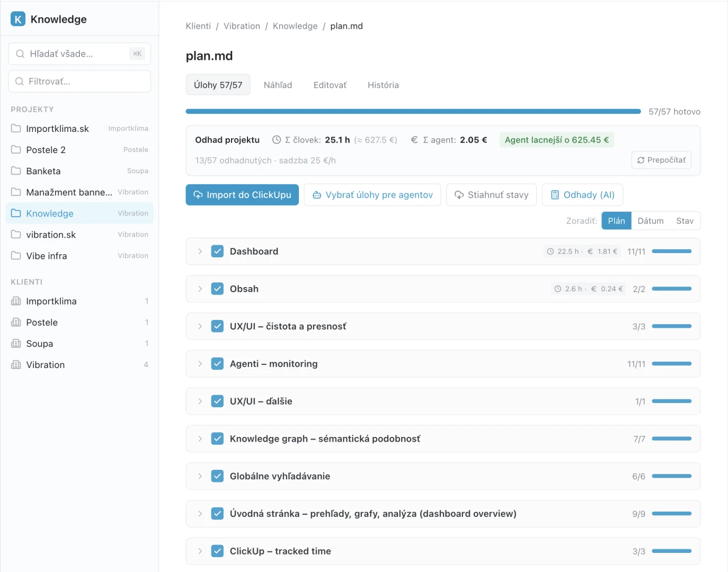Uncheck the Obsah section checkbox
The height and width of the screenshot is (572, 728).
pyautogui.click(x=217, y=289)
